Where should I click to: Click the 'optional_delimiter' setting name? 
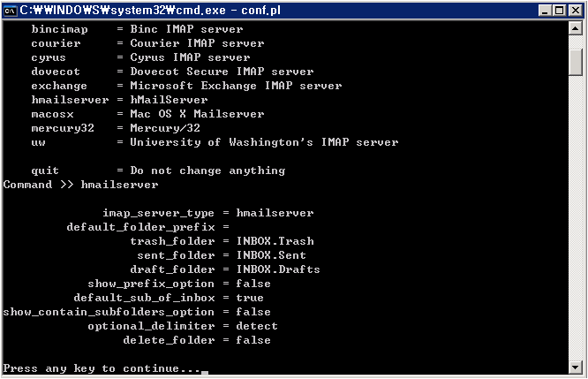tap(152, 327)
